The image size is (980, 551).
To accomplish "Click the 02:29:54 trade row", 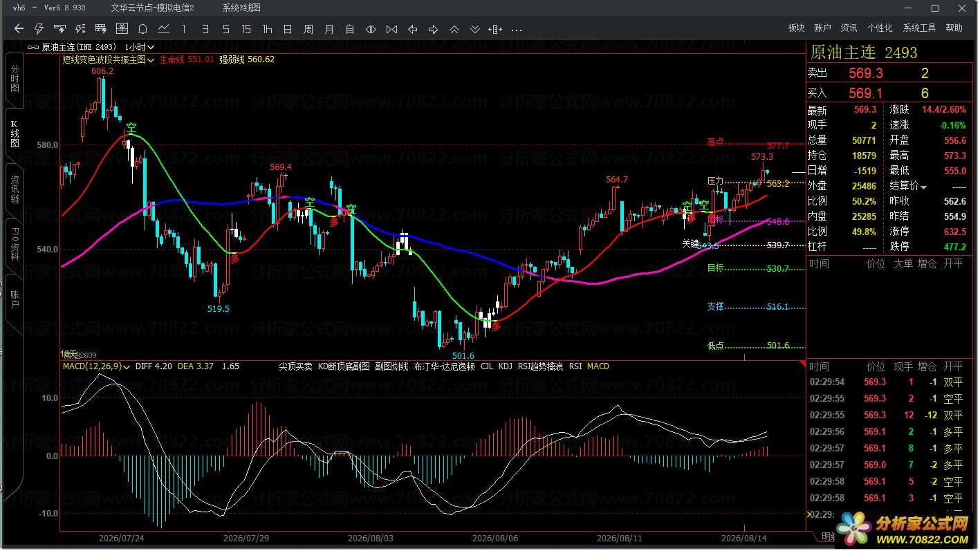I will (x=888, y=382).
